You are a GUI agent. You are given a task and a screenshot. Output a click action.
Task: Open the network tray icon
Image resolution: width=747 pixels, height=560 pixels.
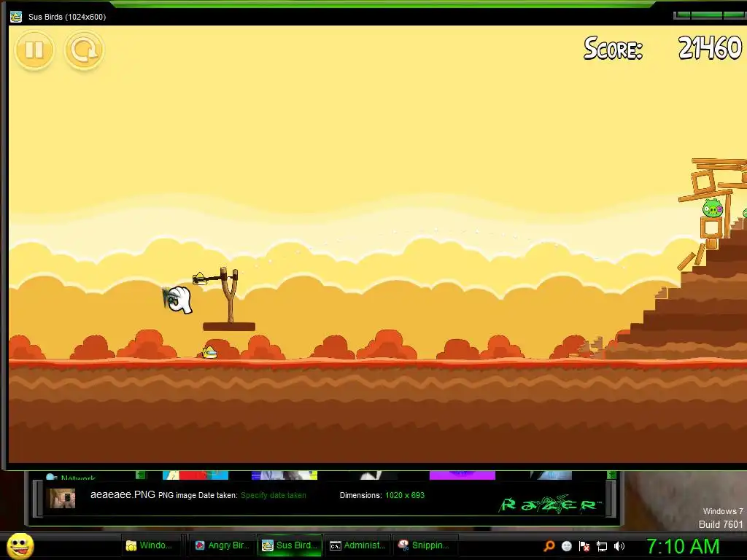pyautogui.click(x=602, y=546)
